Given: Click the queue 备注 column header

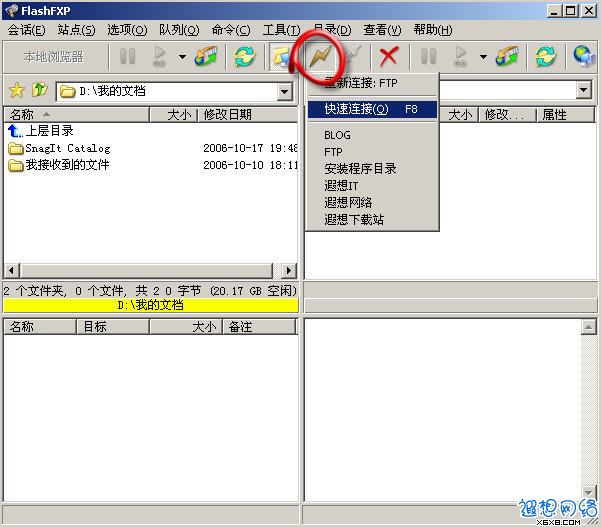Looking at the screenshot, I should [x=259, y=327].
